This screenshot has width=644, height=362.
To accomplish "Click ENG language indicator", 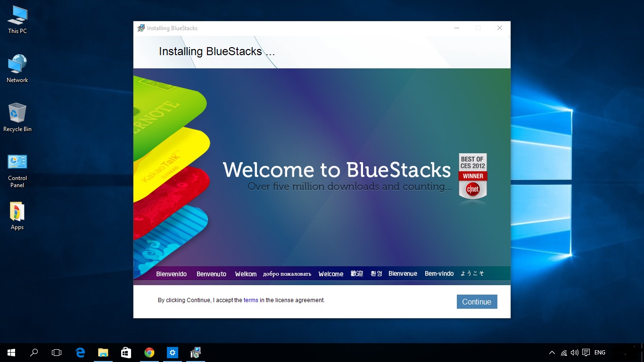I will pos(600,353).
